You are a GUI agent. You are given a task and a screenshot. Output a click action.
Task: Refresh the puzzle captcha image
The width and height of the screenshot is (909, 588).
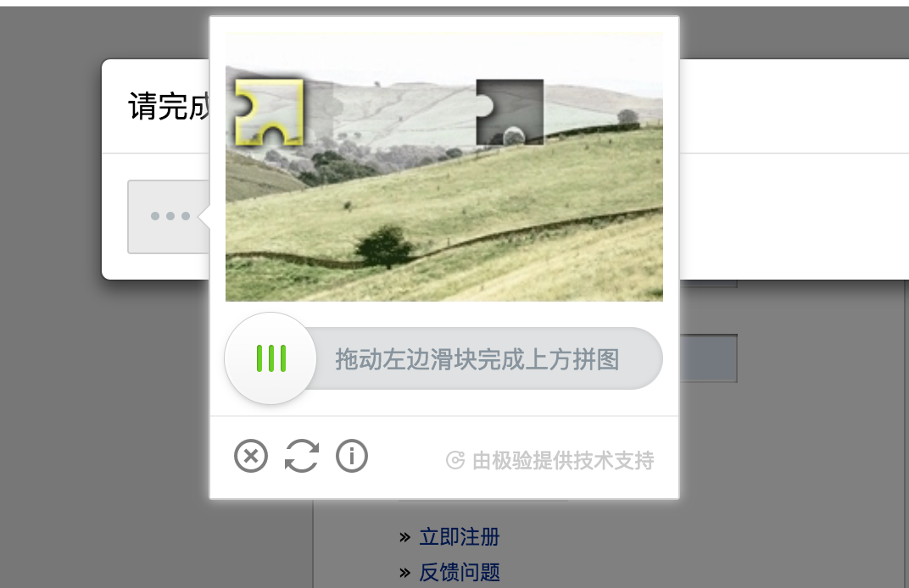(x=302, y=456)
